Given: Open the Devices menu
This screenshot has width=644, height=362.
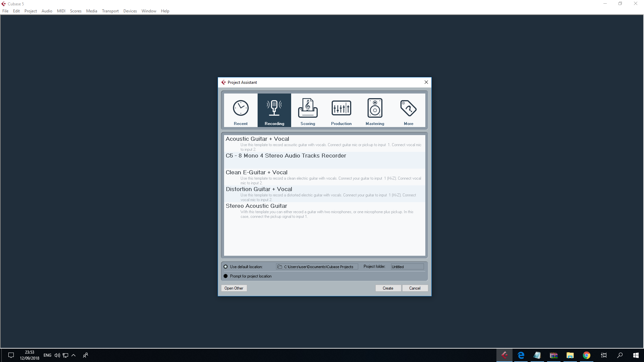Looking at the screenshot, I should point(130,11).
